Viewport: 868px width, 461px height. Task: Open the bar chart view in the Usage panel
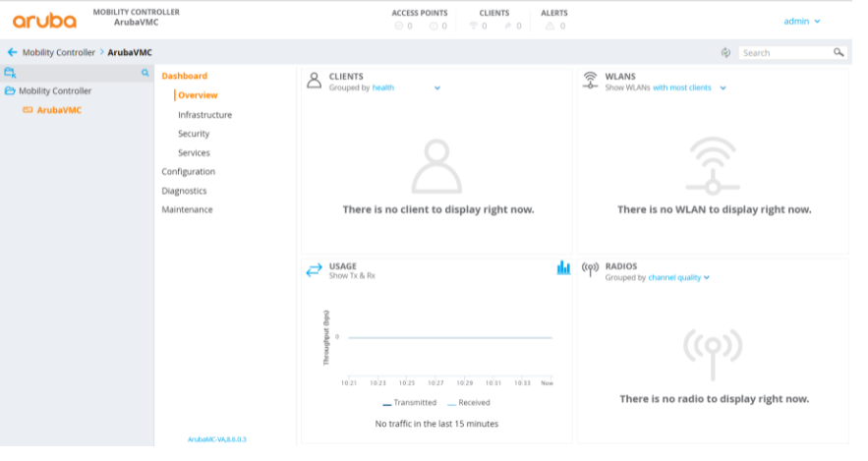click(x=563, y=268)
